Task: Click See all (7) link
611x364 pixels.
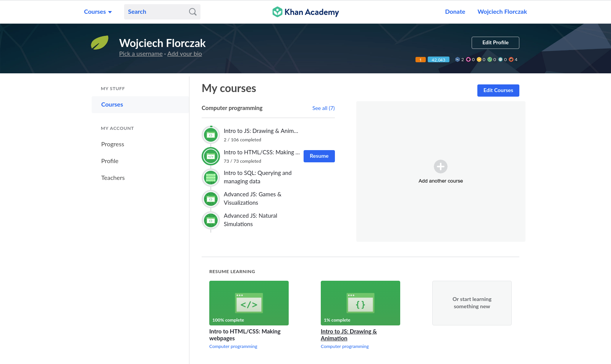Action: pos(323,108)
